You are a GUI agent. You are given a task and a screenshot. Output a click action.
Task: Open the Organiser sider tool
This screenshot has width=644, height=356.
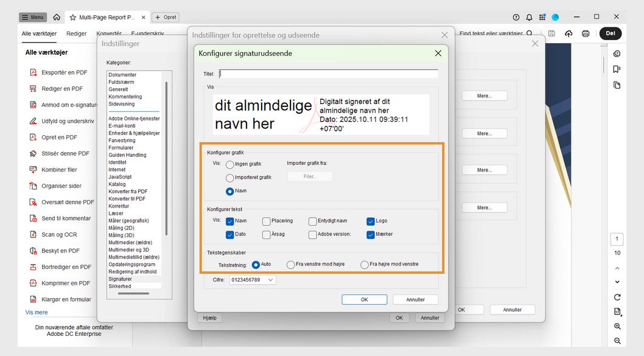(59, 186)
